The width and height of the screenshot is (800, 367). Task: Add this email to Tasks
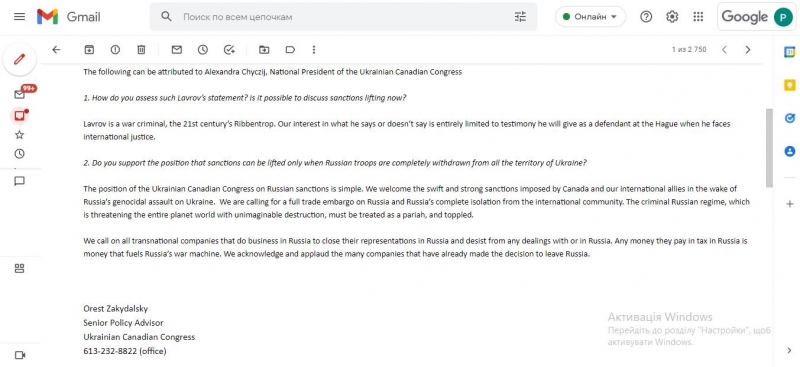coord(229,50)
